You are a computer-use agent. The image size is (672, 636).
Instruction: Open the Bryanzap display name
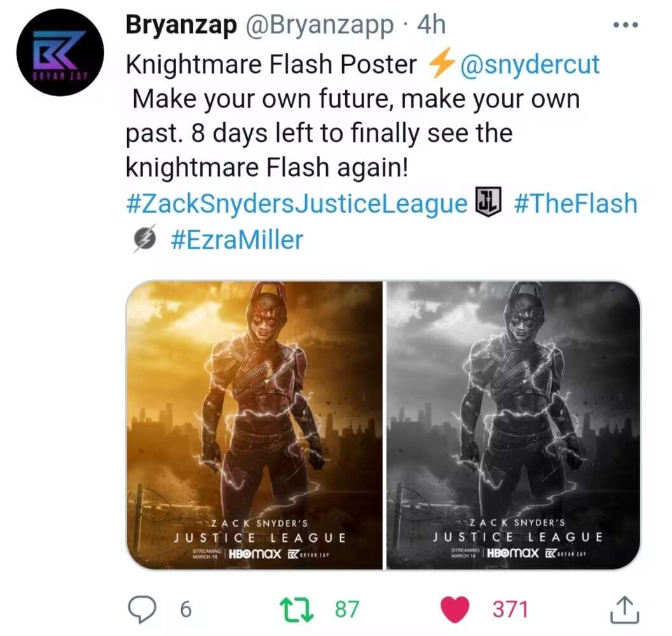pos(181,25)
